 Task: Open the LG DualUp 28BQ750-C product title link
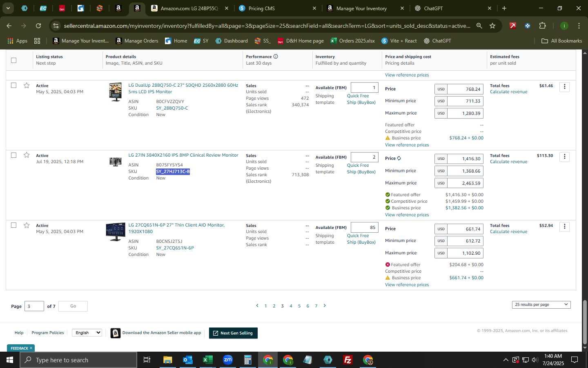(x=183, y=88)
